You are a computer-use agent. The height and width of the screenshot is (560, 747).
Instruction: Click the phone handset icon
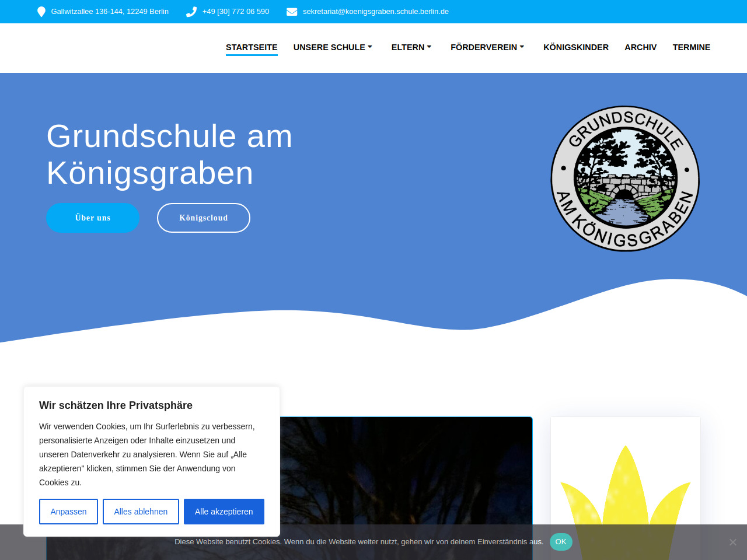pyautogui.click(x=191, y=12)
